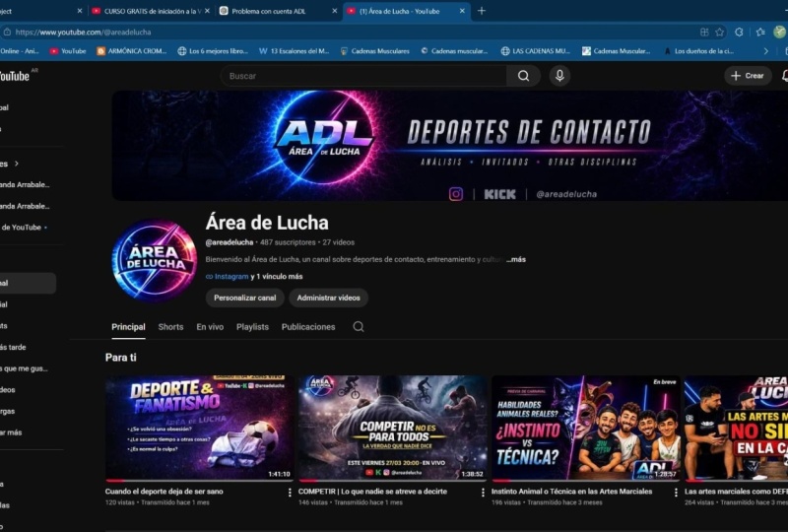The image size is (788, 532).
Task: Open first anda Arrabale sidebar channel
Action: point(26,184)
